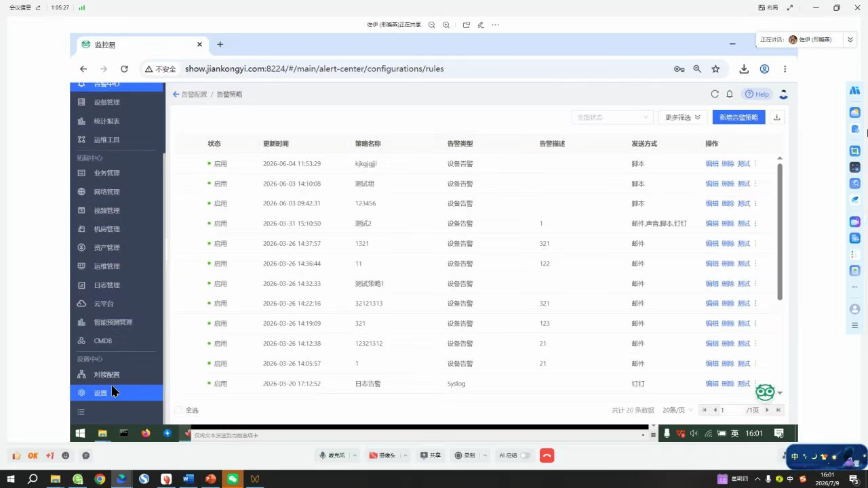The image size is (868, 488).
Task: Click the page number input field
Action: click(x=731, y=410)
